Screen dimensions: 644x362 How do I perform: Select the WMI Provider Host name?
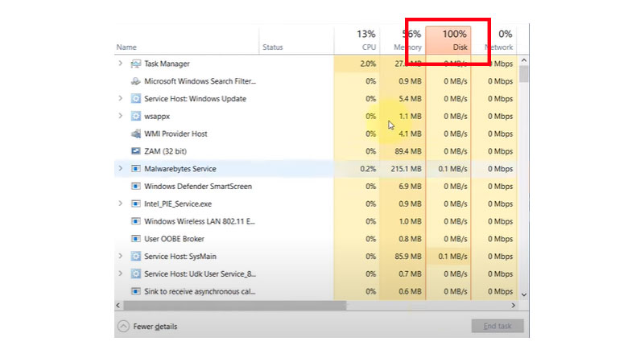[x=175, y=134]
